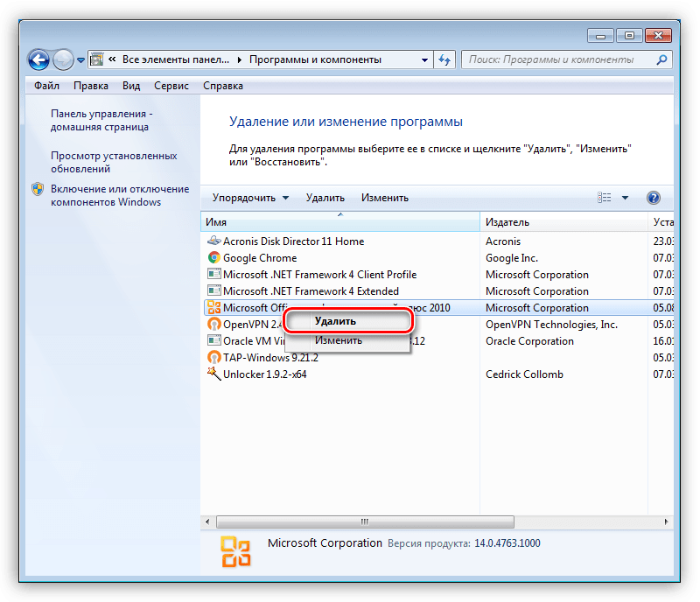Open the Сервис menu
This screenshot has width=700, height=602.
(x=171, y=86)
